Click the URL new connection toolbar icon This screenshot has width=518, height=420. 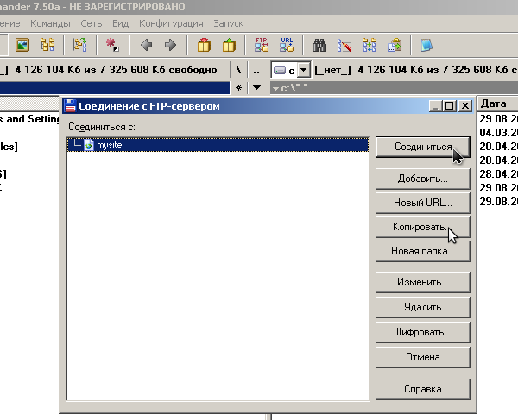(x=287, y=45)
